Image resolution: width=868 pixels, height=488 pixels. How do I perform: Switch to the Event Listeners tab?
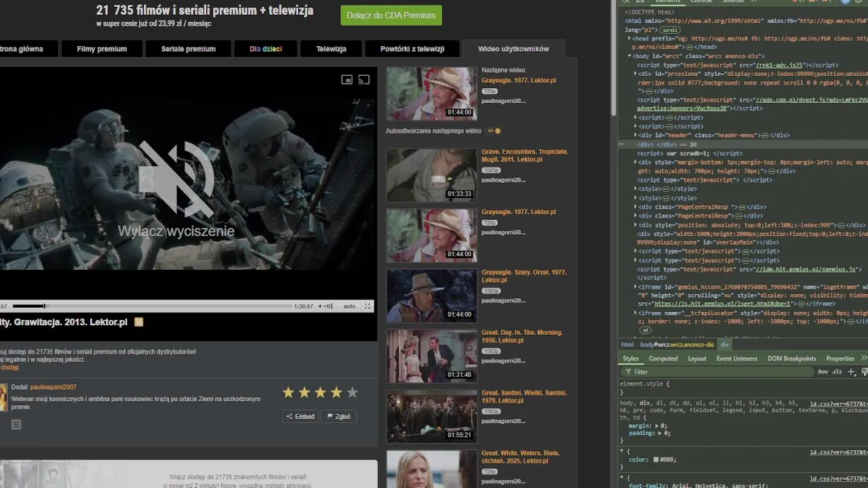pos(736,359)
